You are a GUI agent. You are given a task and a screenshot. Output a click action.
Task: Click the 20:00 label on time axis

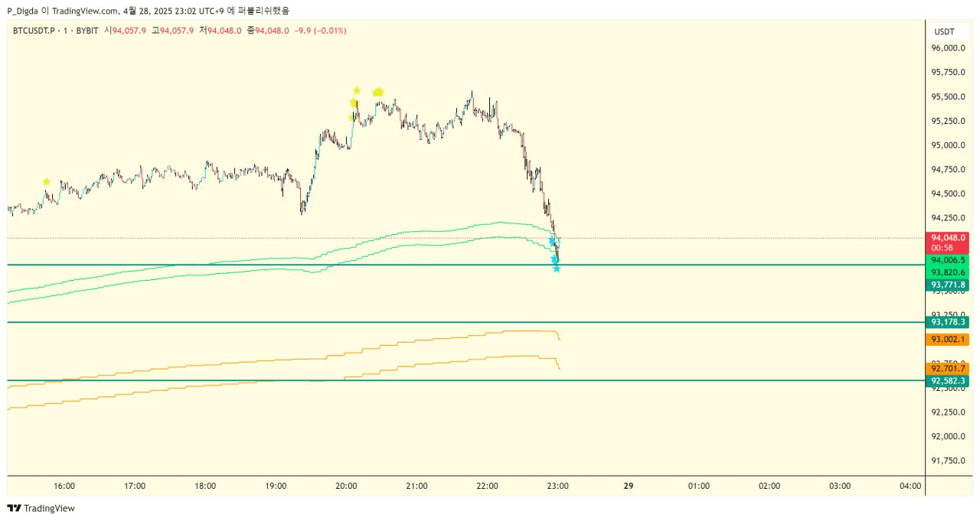tap(346, 486)
